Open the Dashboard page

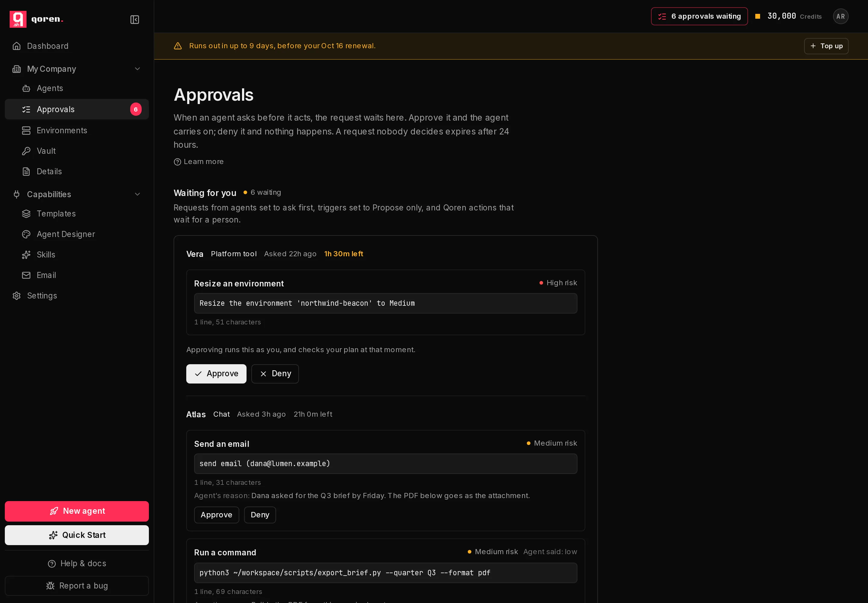point(77,46)
